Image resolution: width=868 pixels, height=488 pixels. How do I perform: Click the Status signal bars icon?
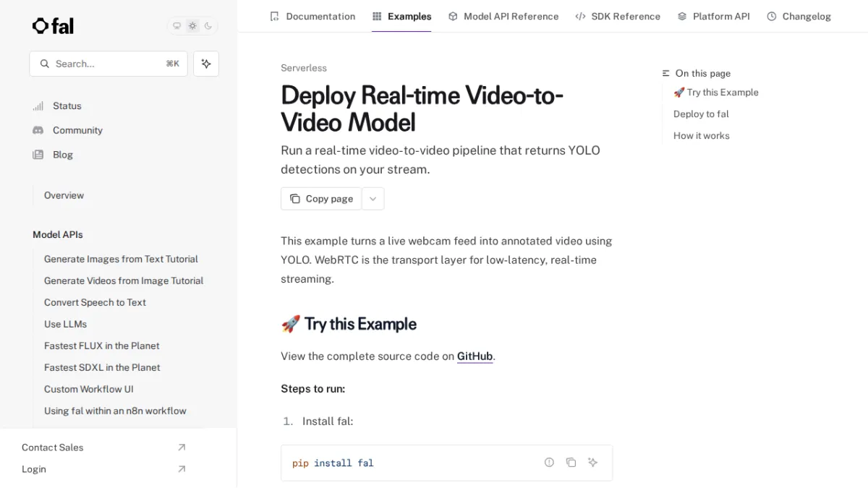coord(38,106)
